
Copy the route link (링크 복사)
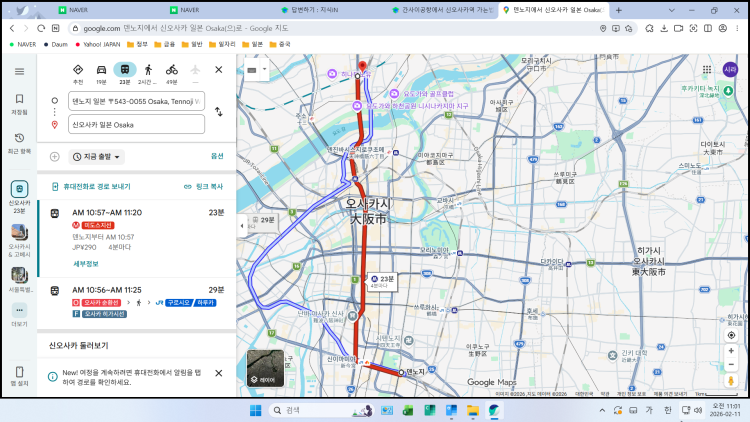[x=203, y=187]
